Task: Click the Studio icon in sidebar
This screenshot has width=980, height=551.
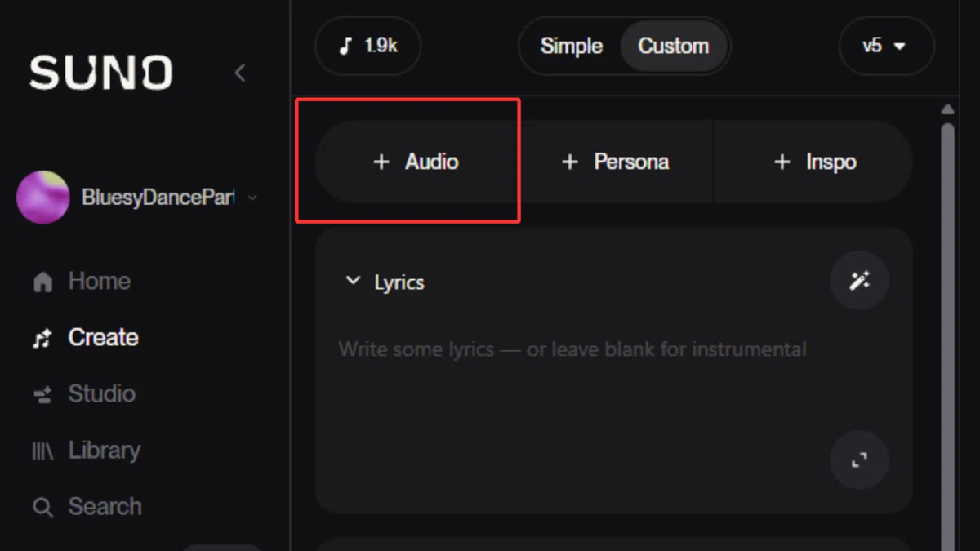Action: [x=42, y=395]
